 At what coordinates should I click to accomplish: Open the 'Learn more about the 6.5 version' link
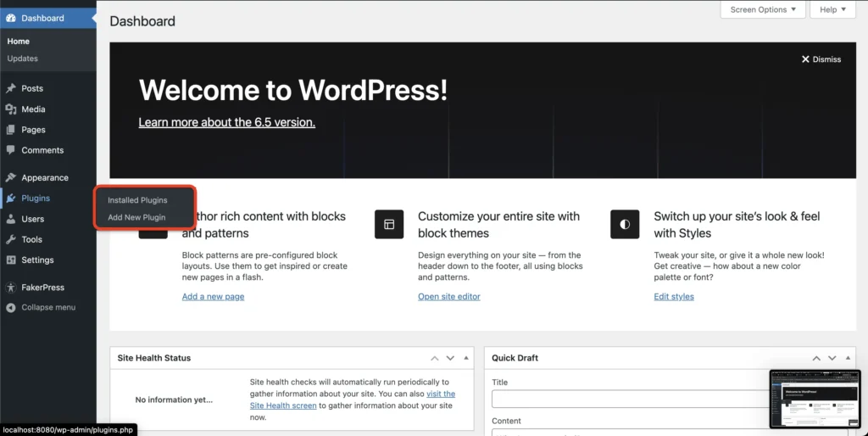pos(226,122)
